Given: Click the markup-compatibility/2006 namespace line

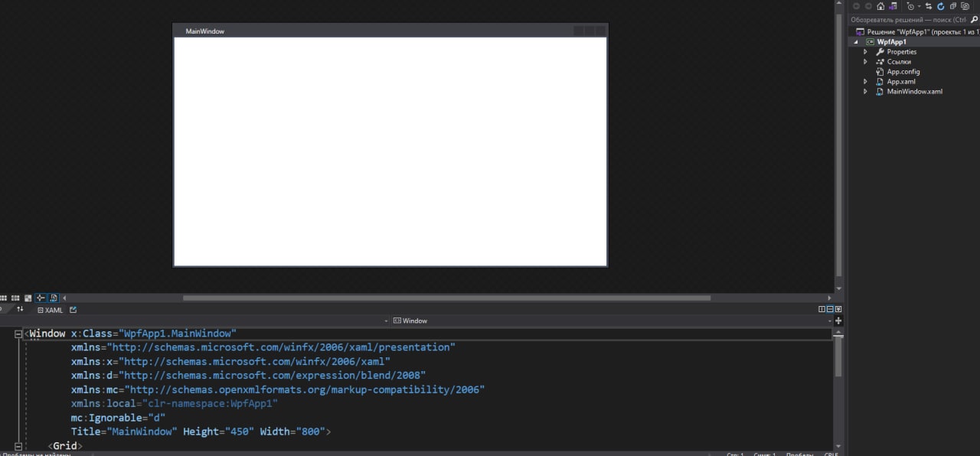Looking at the screenshot, I should pyautogui.click(x=278, y=389).
